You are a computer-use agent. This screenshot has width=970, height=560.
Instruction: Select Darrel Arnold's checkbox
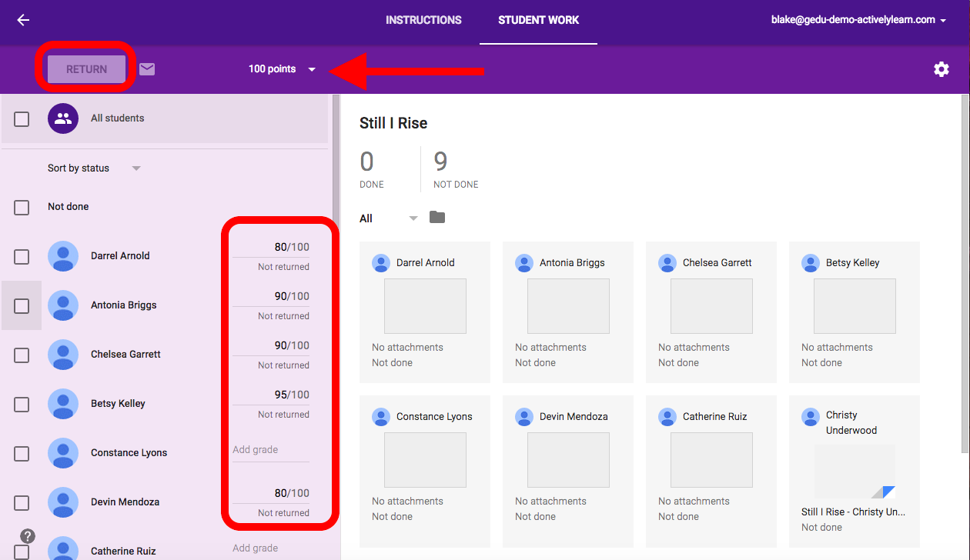[22, 257]
